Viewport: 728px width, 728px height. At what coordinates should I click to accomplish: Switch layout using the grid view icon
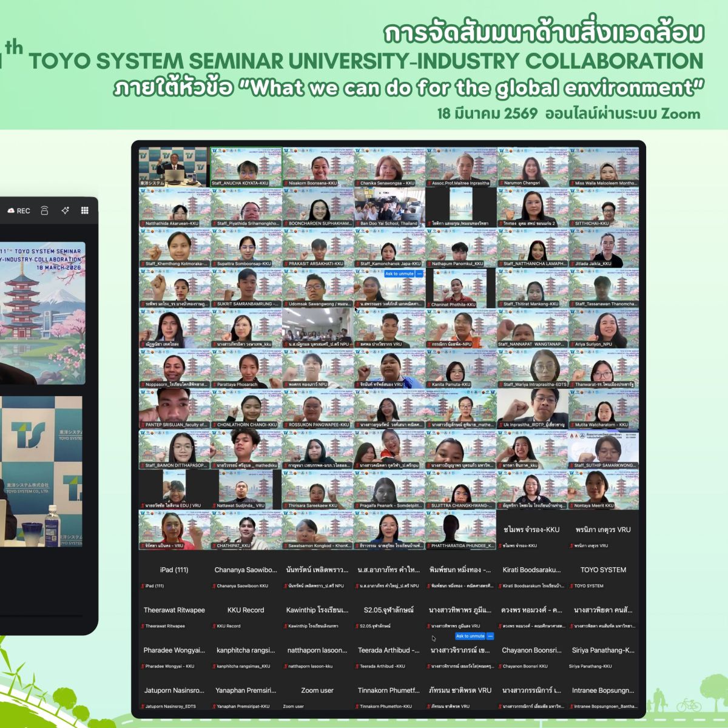[x=85, y=211]
